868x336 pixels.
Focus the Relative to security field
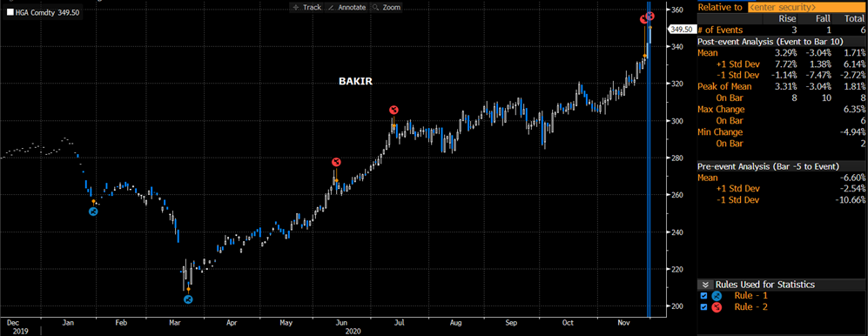coord(806,7)
